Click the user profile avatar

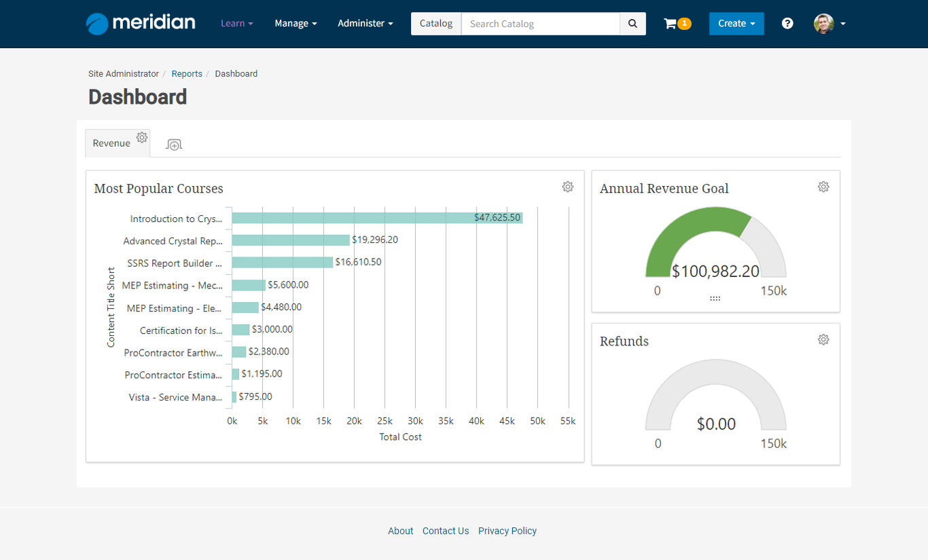point(824,24)
